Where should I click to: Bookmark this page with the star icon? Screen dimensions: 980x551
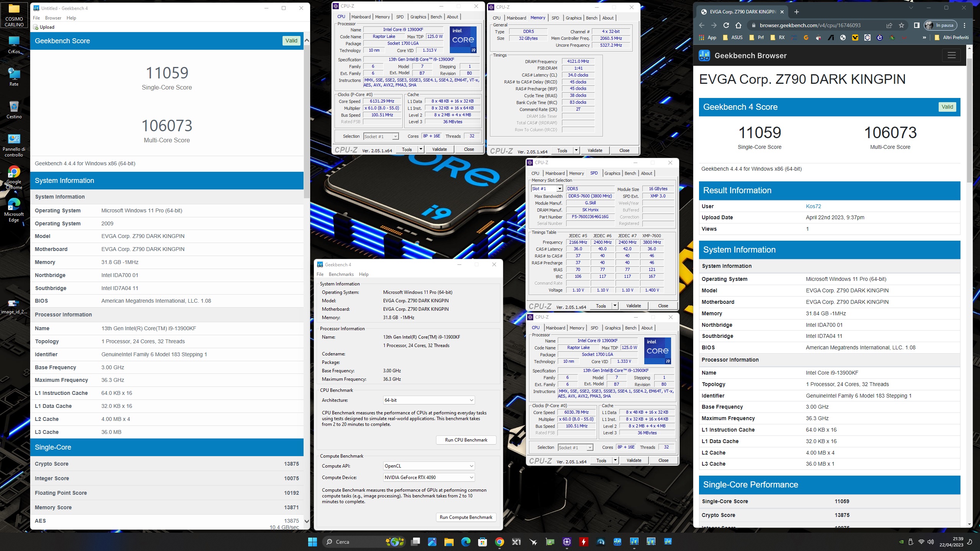902,25
